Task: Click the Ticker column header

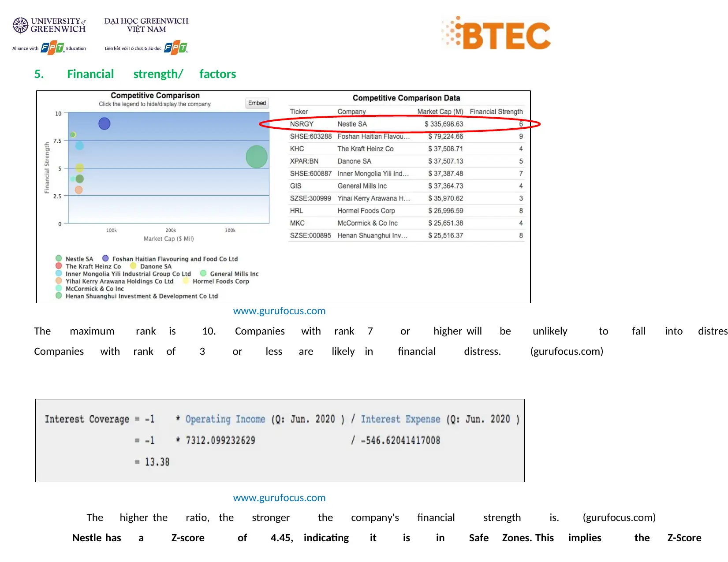Action: 299,112
